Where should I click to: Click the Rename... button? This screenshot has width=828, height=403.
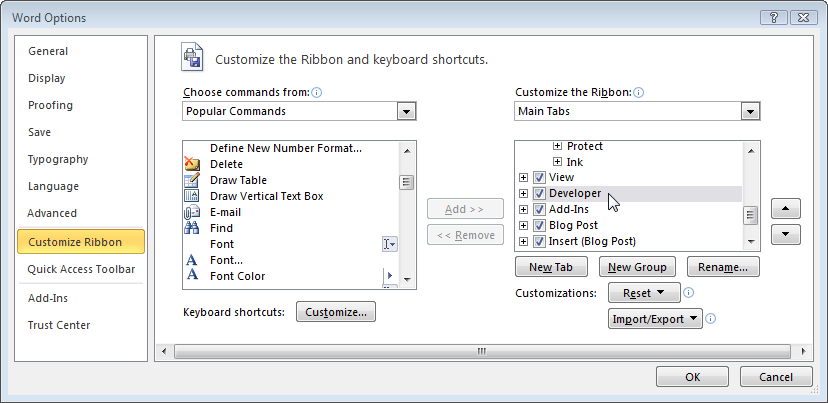click(x=723, y=267)
